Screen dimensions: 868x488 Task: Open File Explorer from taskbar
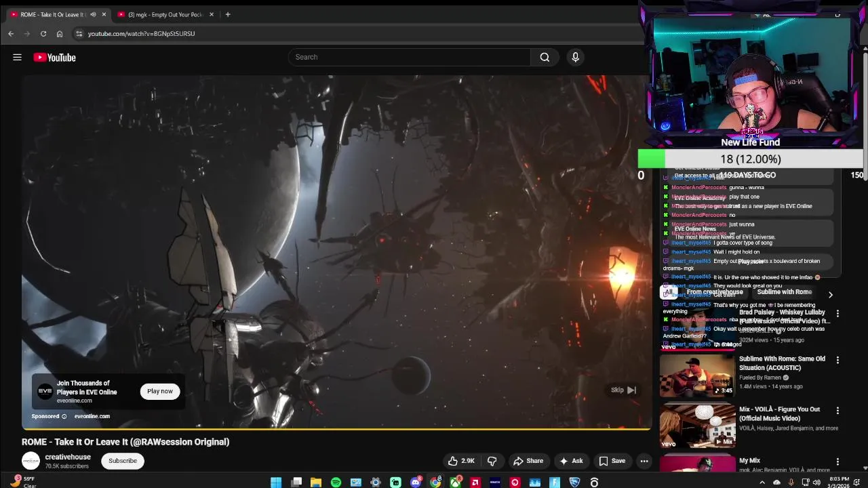316,483
